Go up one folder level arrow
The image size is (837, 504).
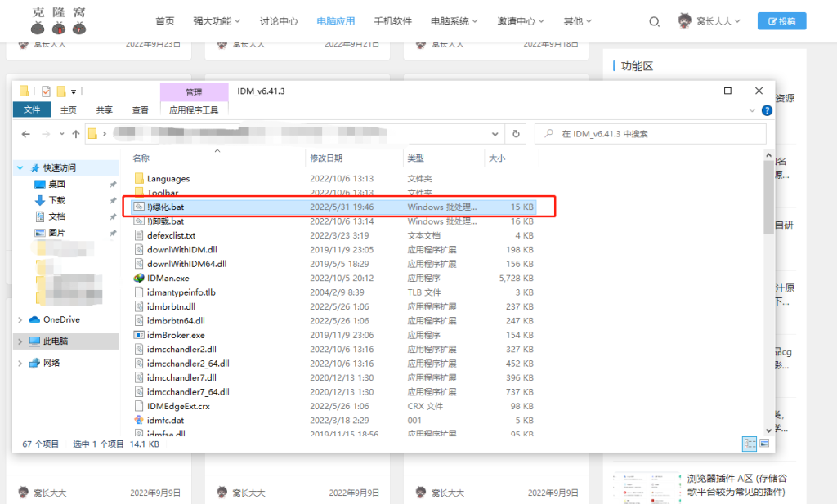pos(76,134)
